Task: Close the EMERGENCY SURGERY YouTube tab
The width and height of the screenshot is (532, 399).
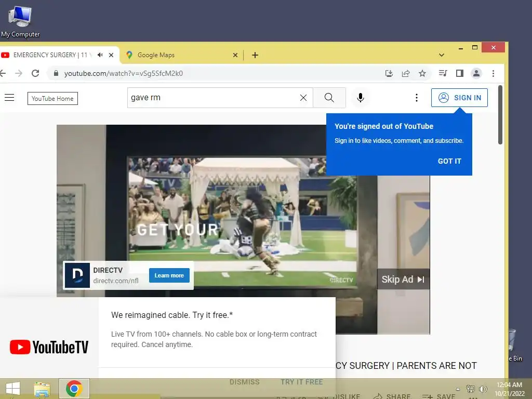Action: coord(111,55)
